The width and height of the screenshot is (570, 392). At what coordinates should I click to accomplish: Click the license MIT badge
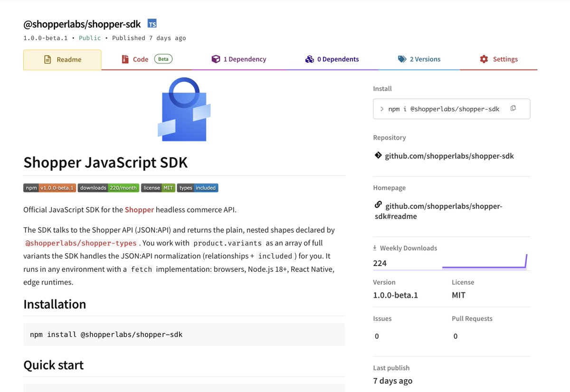(x=158, y=188)
